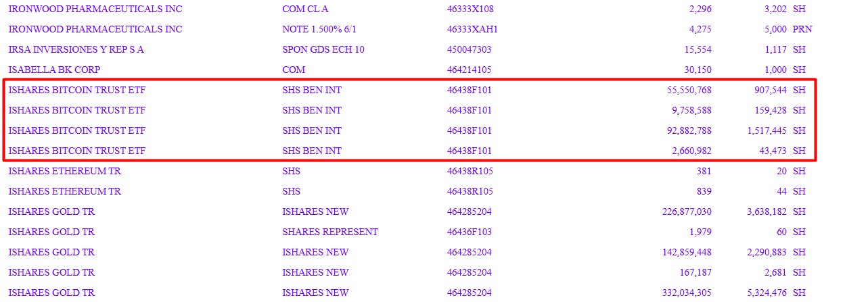Select share amount 907,544
The height and width of the screenshot is (302, 868).
tap(768, 91)
